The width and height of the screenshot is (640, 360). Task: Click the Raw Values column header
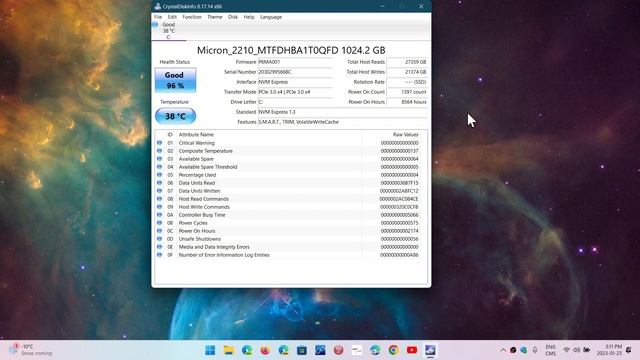tap(405, 134)
